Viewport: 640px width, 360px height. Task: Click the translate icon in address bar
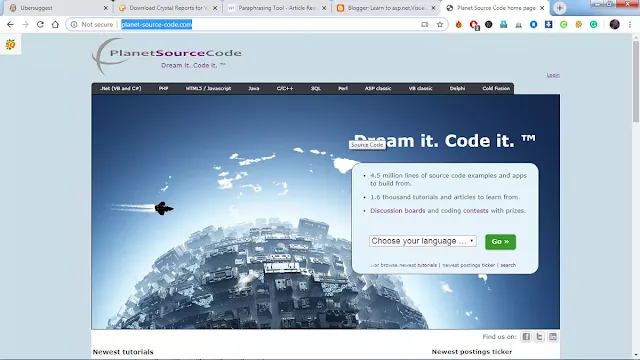click(x=424, y=24)
